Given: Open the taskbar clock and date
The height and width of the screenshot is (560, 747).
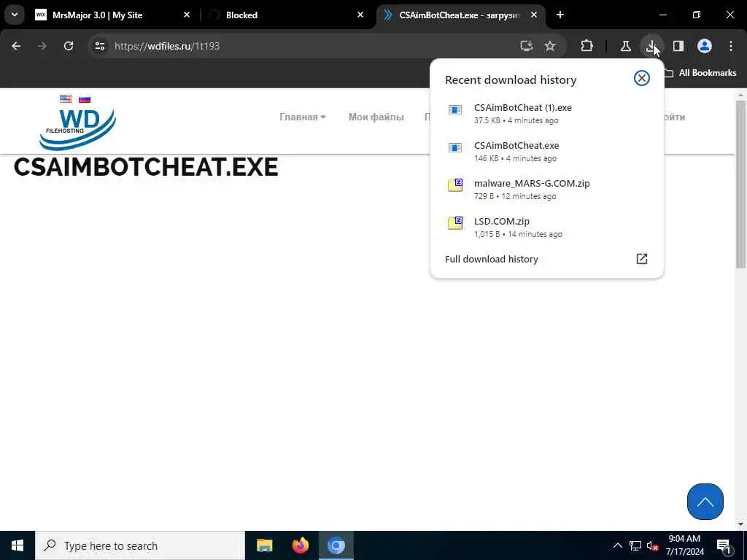Looking at the screenshot, I should coord(684,545).
